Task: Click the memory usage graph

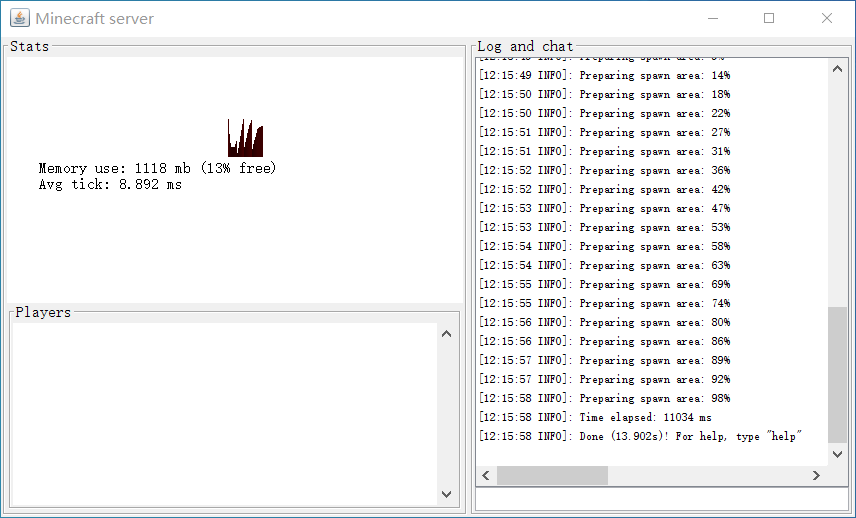Action: (245, 138)
